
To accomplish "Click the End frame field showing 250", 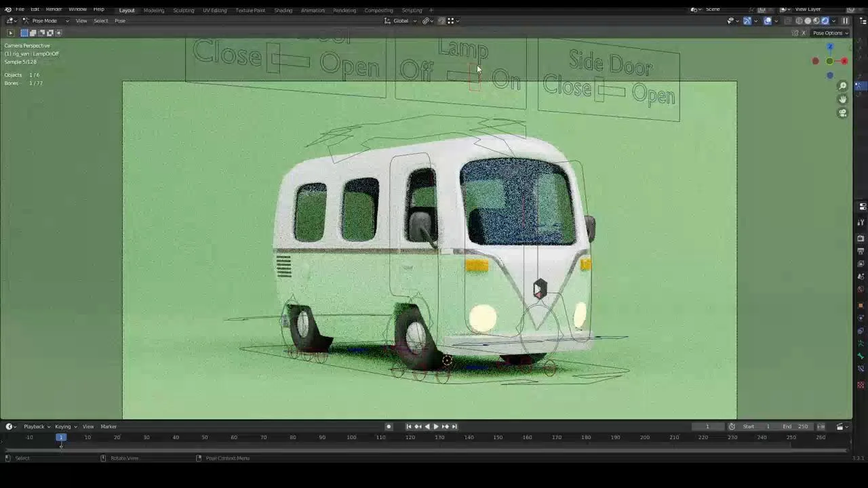I will click(x=795, y=426).
